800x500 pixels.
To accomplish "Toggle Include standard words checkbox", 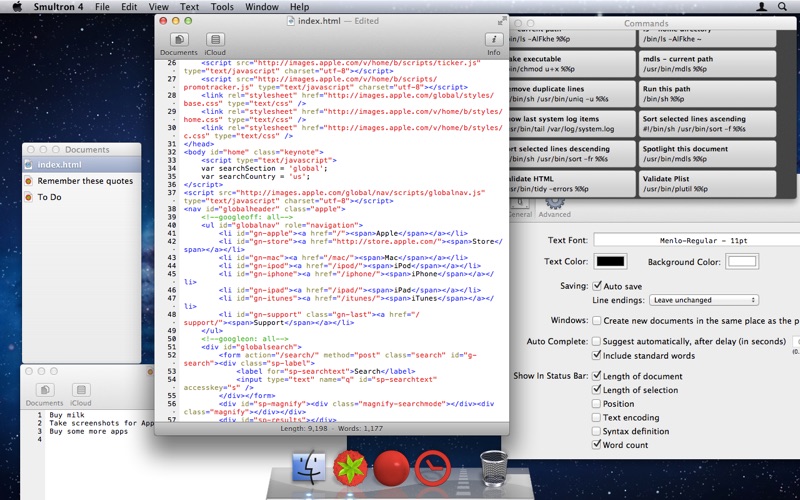I will click(x=596, y=355).
